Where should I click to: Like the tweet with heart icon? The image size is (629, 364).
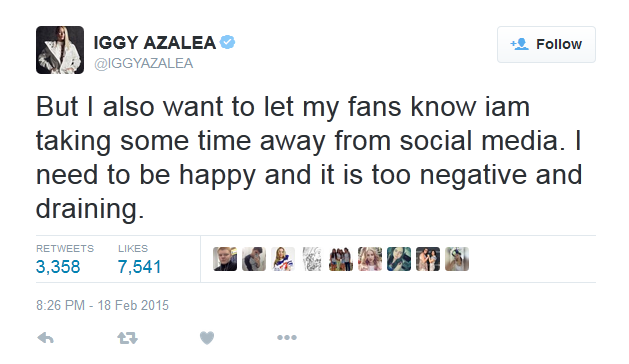[207, 338]
